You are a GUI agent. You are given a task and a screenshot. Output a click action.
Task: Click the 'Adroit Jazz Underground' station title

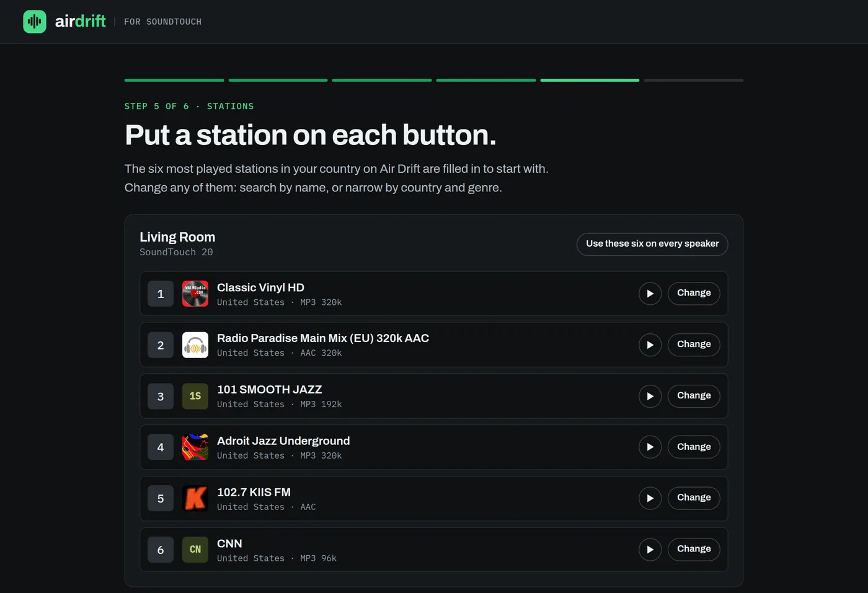(283, 441)
